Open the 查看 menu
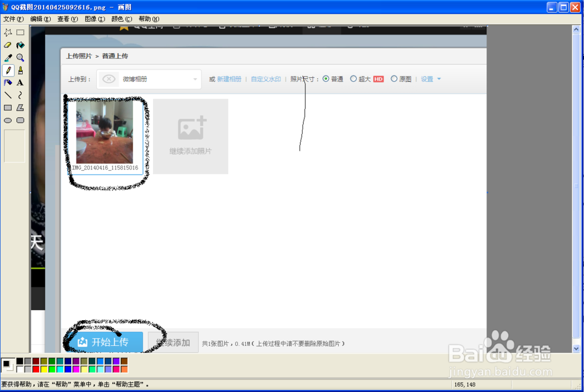 click(x=67, y=19)
